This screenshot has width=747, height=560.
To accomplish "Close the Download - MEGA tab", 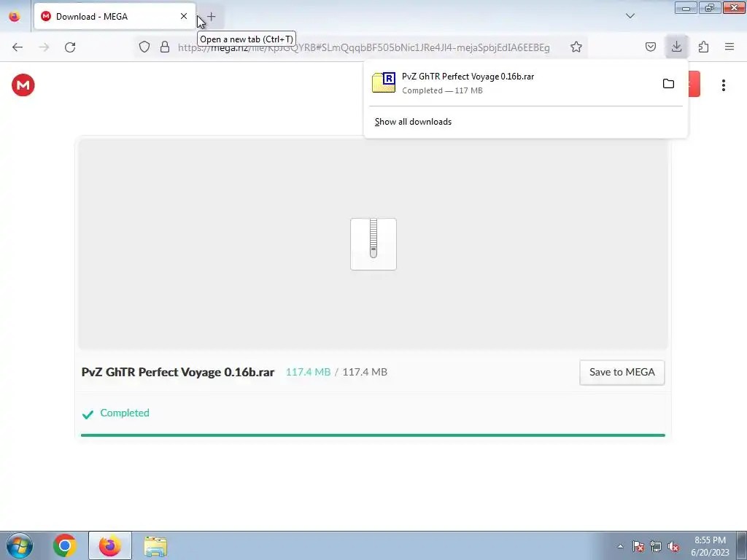I will [183, 16].
